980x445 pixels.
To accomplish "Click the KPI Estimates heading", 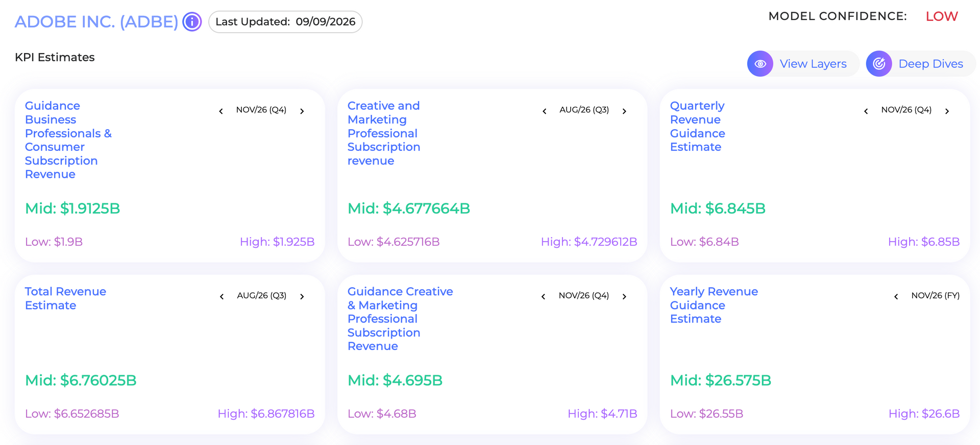I will click(x=55, y=57).
